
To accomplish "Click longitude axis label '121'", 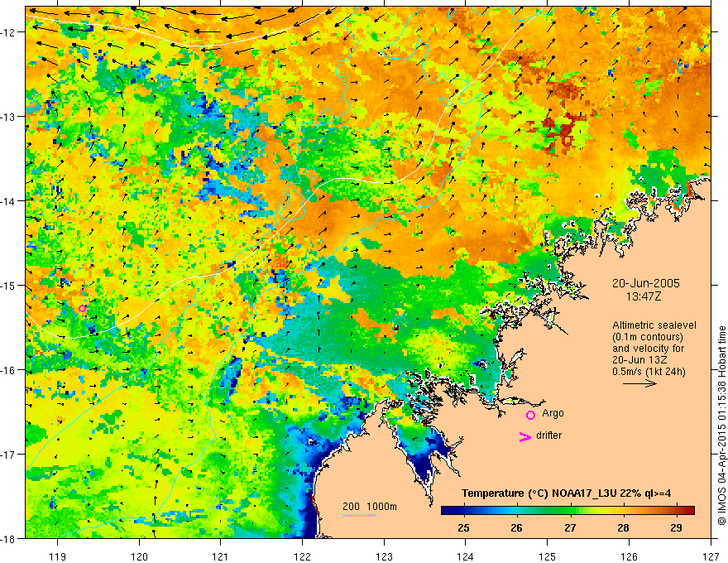I will (221, 556).
